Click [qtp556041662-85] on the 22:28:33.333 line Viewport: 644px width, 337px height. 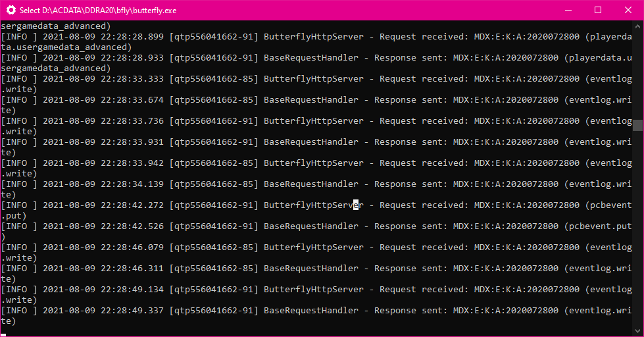[214, 79]
